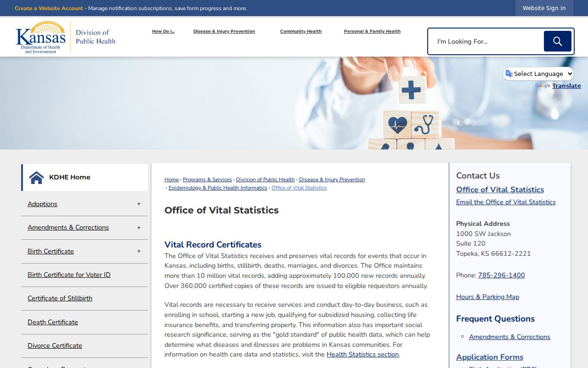The image size is (588, 368).
Task: Click phone number 785-296-1400 link
Action: tap(501, 275)
